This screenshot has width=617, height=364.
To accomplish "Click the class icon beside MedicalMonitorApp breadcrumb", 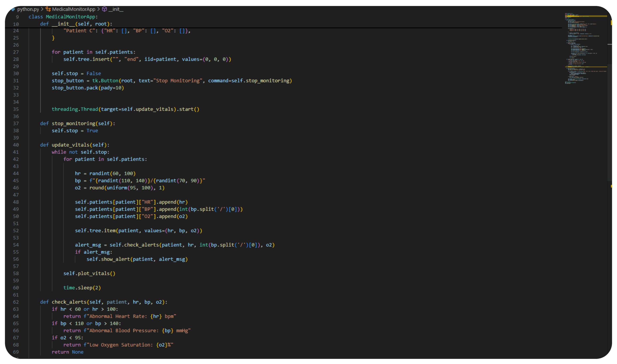I will (x=48, y=9).
